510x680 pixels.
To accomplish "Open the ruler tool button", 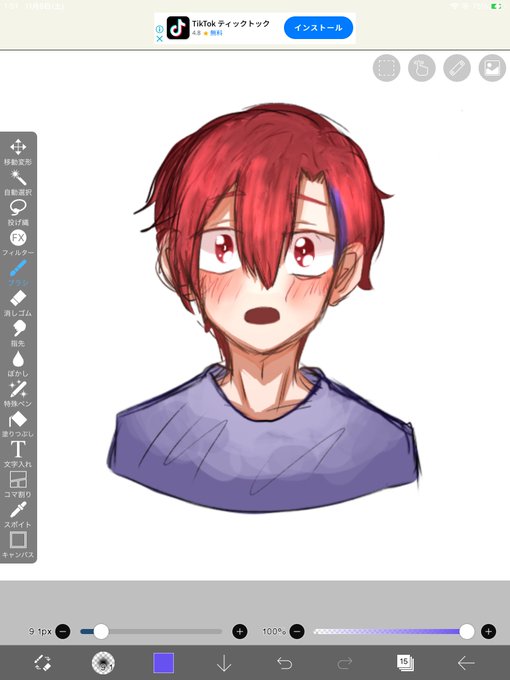I will coord(457,68).
